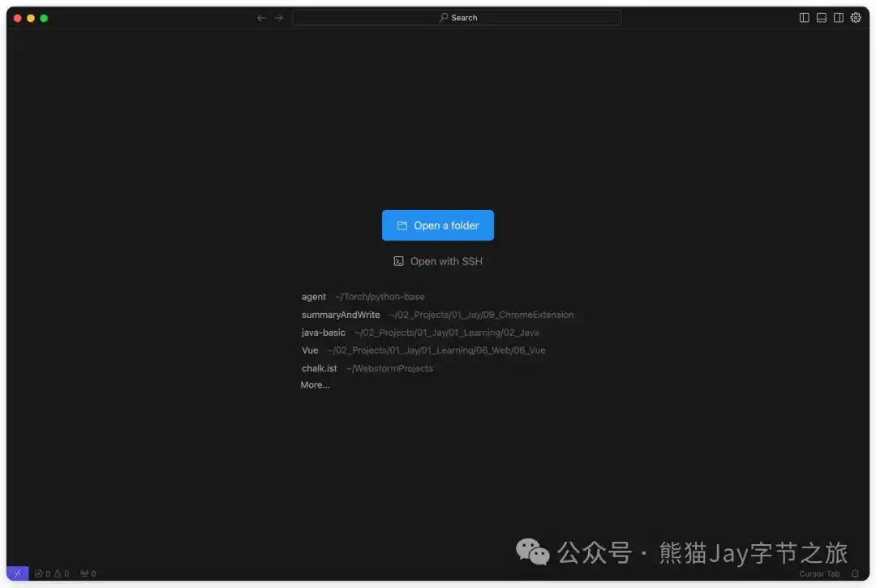This screenshot has height=588, width=876.
Task: Toggle the secondary sidebar icon
Action: [x=838, y=17]
